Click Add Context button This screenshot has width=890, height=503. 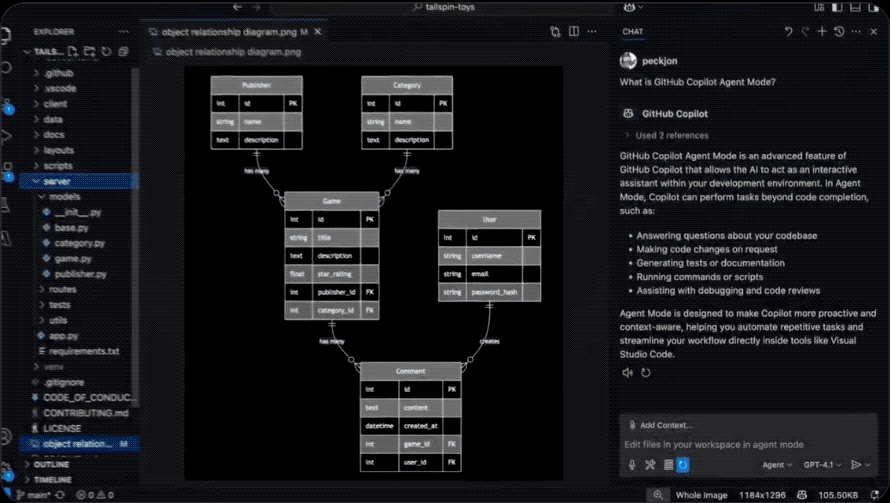coord(660,425)
